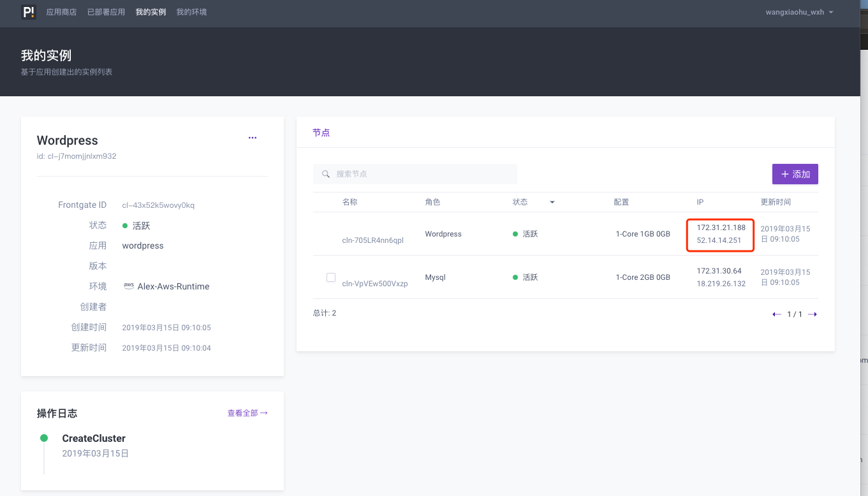Select the checkbox for node cln-VpVEw500Vxzp
Screen dimensions: 868x496
tap(331, 277)
